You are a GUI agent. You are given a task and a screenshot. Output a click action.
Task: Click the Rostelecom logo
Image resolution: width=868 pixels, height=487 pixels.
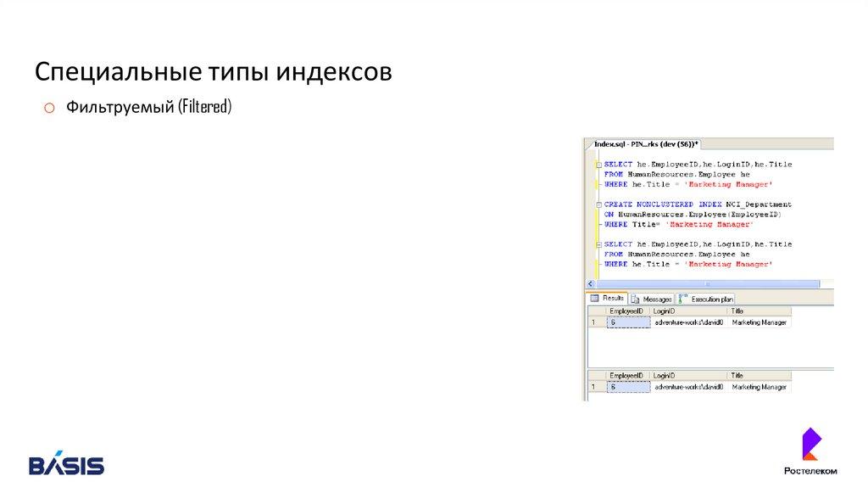811,452
